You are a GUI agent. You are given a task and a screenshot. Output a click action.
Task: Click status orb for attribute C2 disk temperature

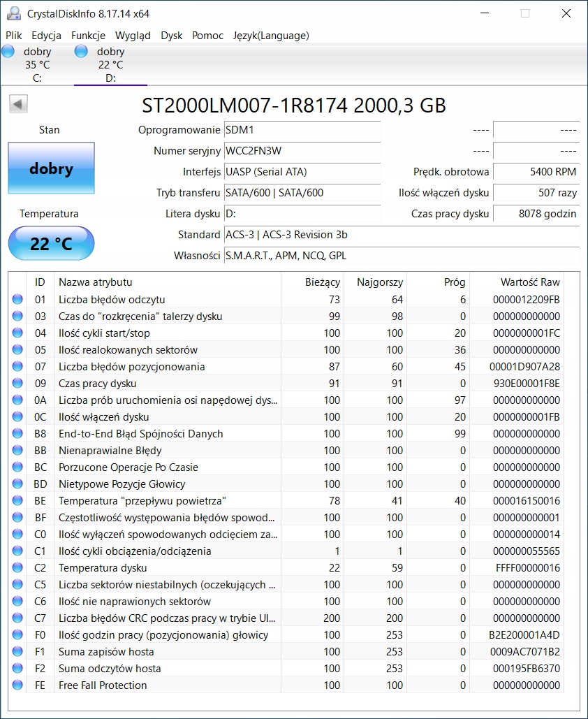click(x=17, y=568)
